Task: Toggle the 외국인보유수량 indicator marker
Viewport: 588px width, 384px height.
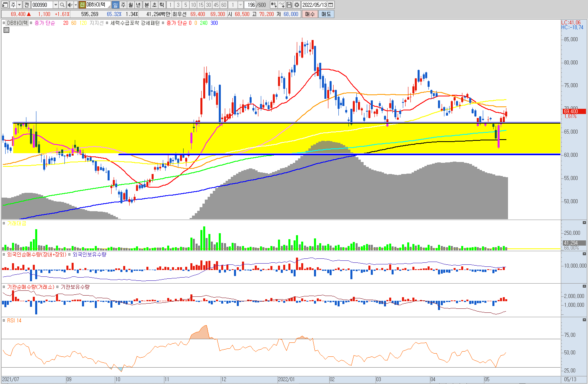Action: point(70,254)
